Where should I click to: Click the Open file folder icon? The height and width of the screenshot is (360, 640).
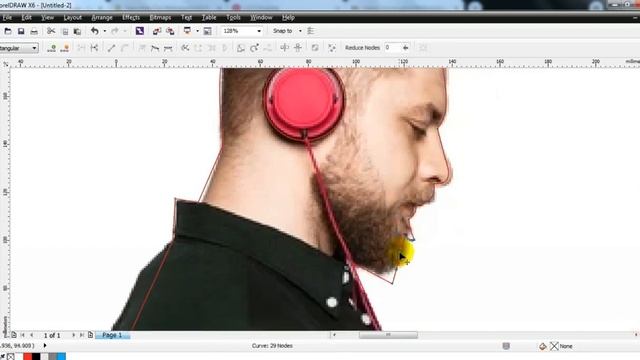(x=8, y=31)
